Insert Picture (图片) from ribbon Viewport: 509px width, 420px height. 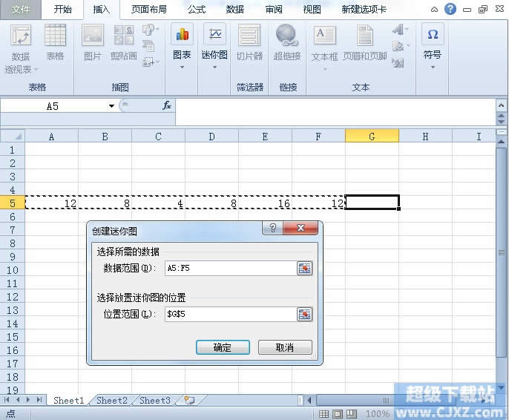click(93, 42)
